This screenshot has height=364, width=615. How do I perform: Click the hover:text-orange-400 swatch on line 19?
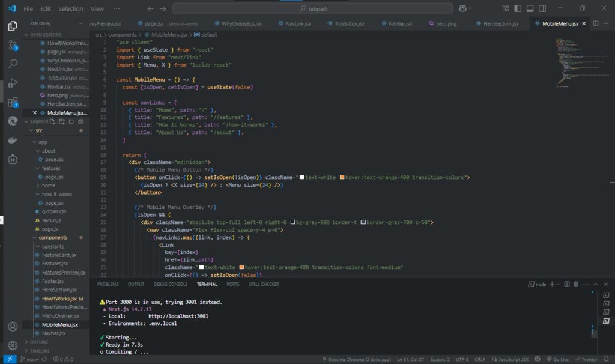click(342, 177)
